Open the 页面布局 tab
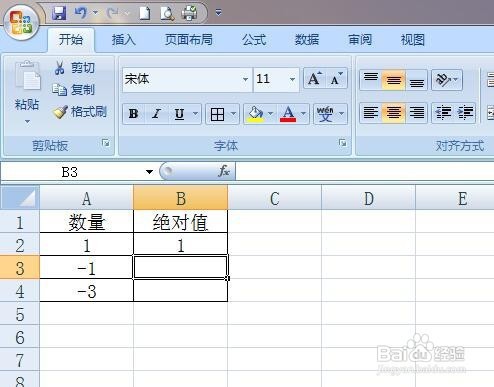Screen dimensions: 494x387 coord(189,40)
